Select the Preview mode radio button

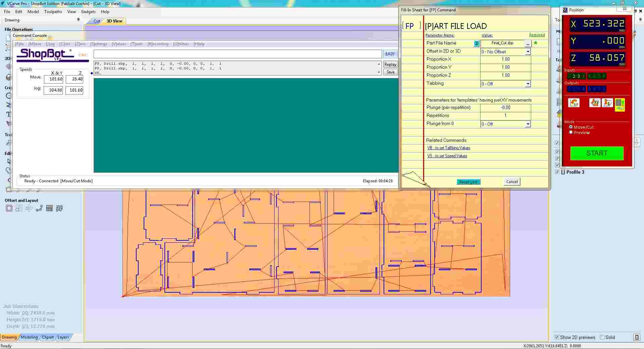[571, 132]
